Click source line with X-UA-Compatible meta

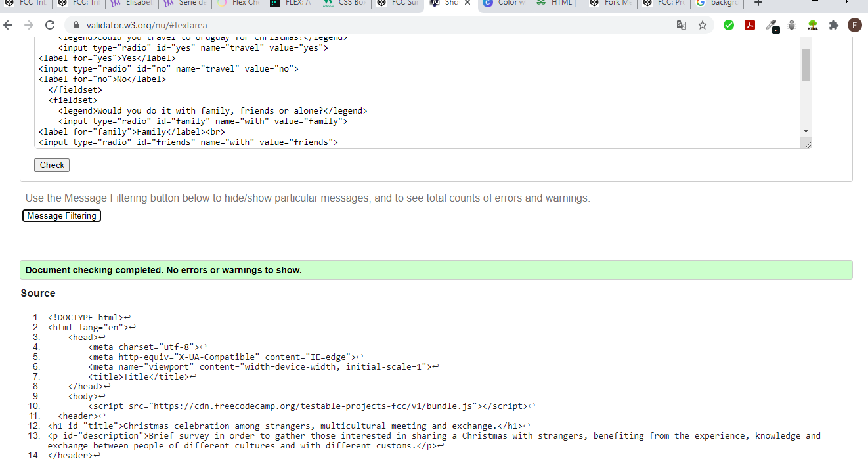click(x=225, y=357)
